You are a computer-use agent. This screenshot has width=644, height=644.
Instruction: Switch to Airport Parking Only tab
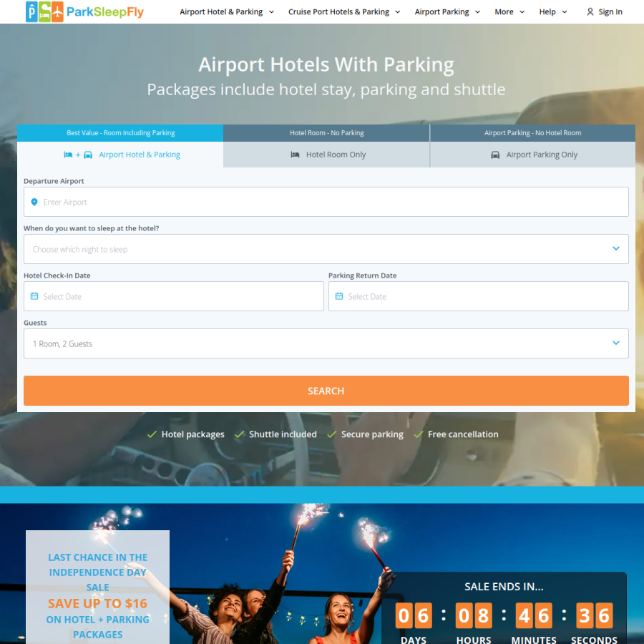(x=532, y=155)
